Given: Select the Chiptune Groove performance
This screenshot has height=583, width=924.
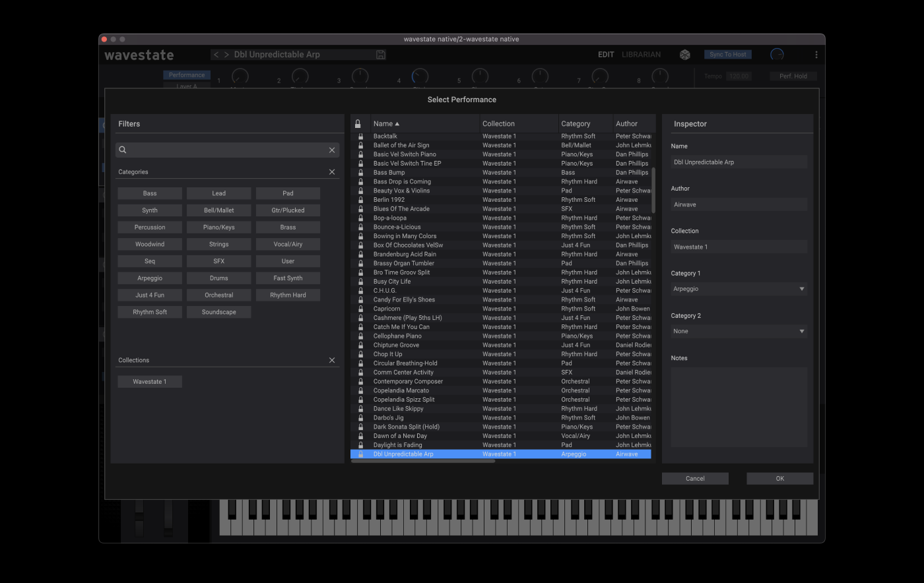Looking at the screenshot, I should pyautogui.click(x=501, y=345).
